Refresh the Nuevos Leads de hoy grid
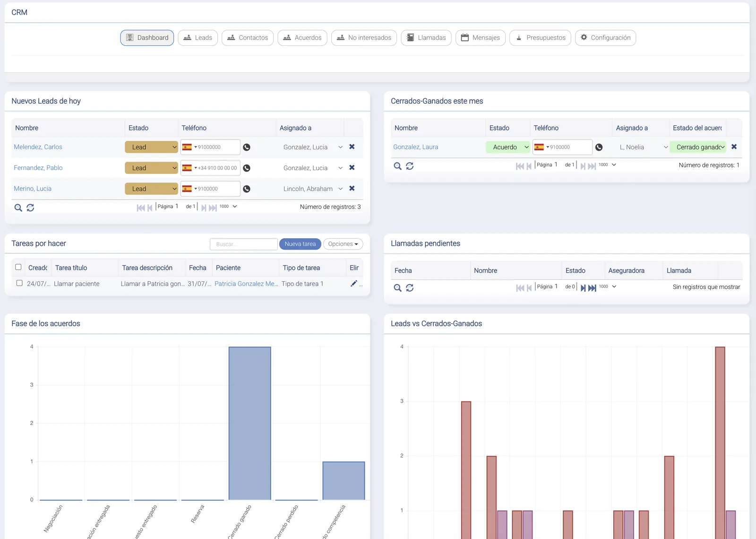 [30, 208]
